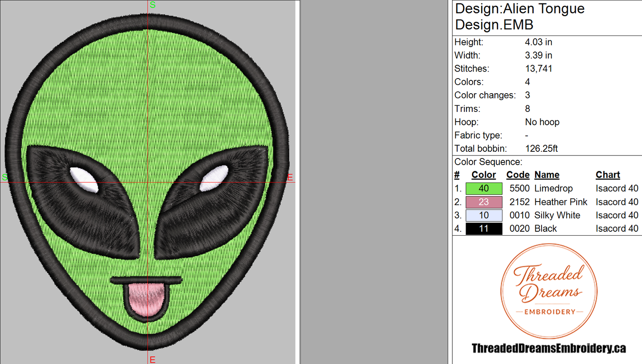Click the Limedrop green color swatch 40
This screenshot has width=642, height=364.
click(x=484, y=189)
